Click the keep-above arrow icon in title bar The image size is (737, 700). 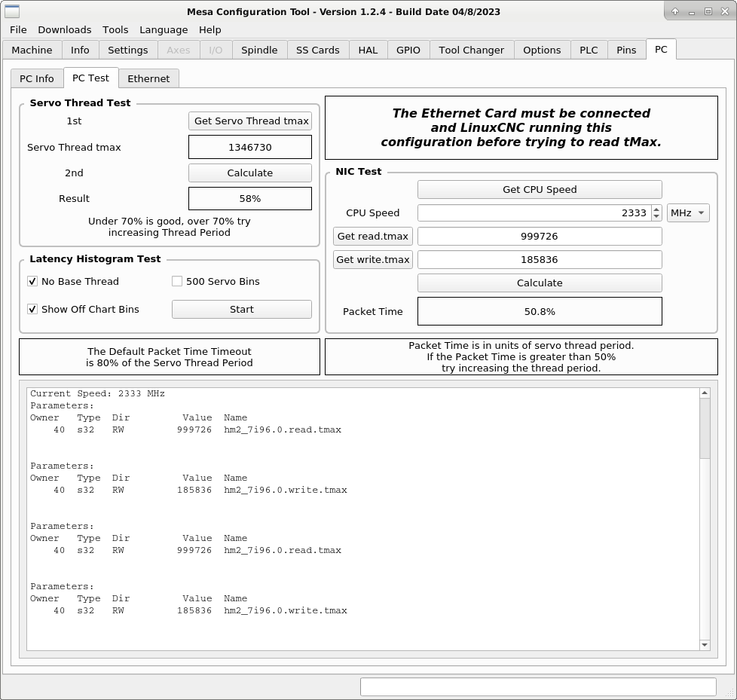click(x=675, y=11)
